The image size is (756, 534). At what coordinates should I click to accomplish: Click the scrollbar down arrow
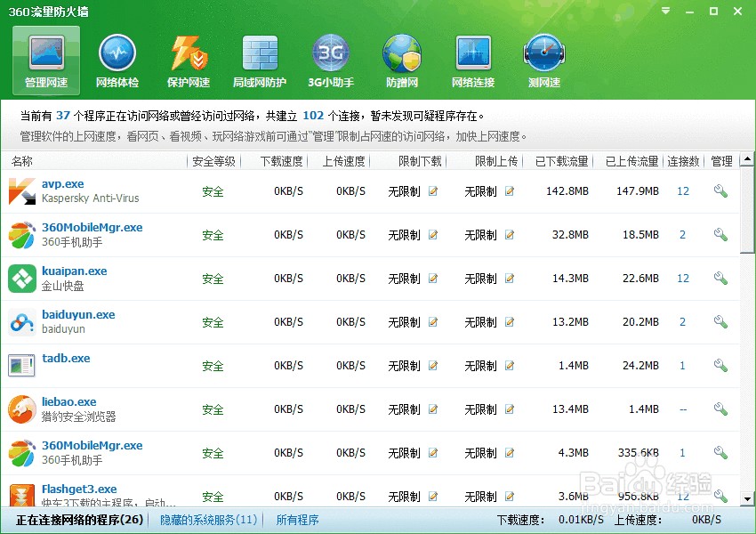747,498
